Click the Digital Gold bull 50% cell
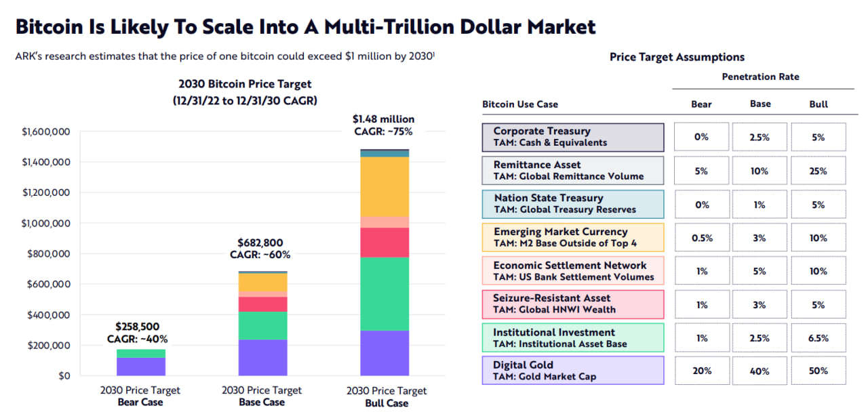 [x=818, y=371]
